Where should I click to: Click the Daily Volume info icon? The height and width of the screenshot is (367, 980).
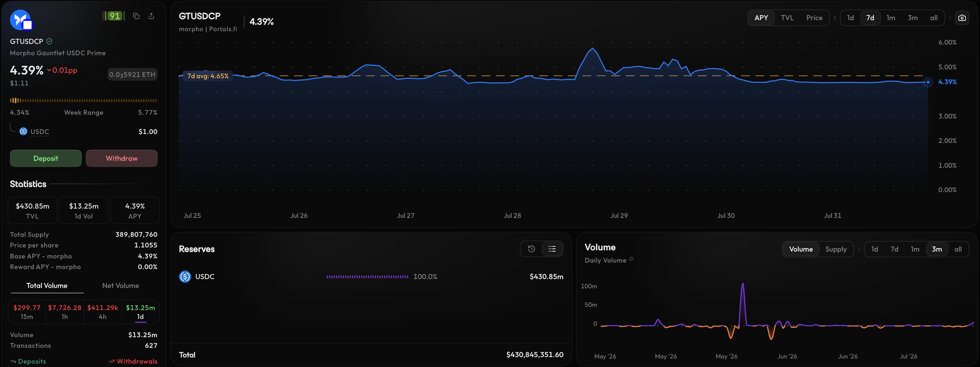[x=631, y=260]
